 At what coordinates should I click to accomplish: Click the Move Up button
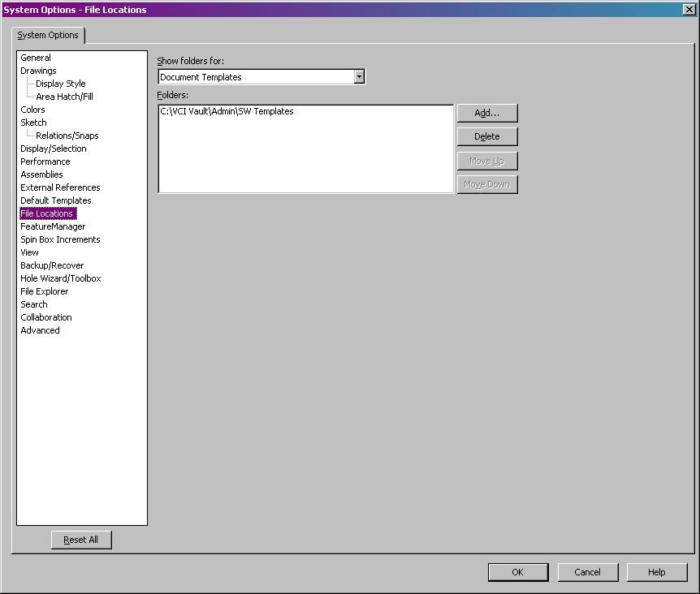pos(487,161)
